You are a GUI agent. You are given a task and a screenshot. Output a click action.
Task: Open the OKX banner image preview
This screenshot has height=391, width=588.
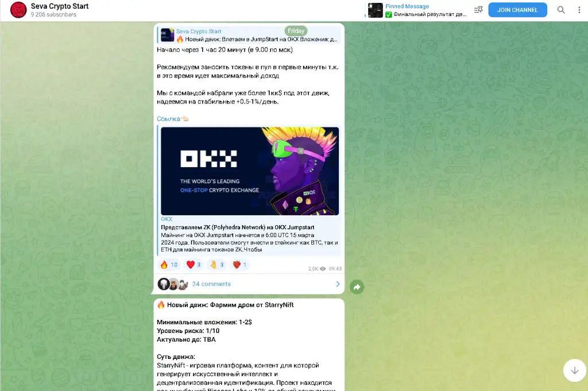pos(250,171)
